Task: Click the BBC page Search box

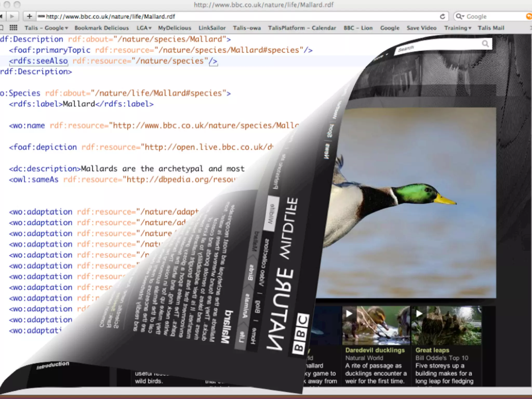Action: (439, 46)
